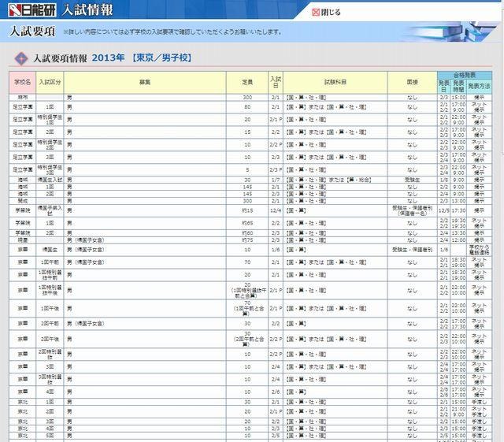Click the 入試日 2/6 in the 京華 4回 row

(276, 392)
